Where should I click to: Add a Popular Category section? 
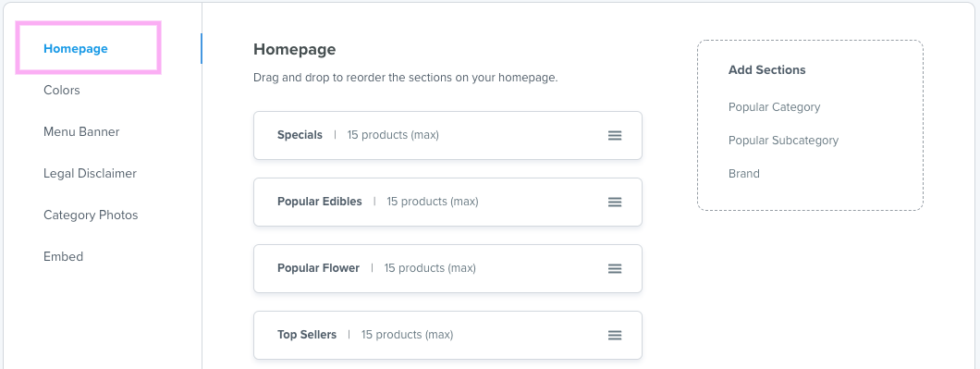click(x=775, y=107)
